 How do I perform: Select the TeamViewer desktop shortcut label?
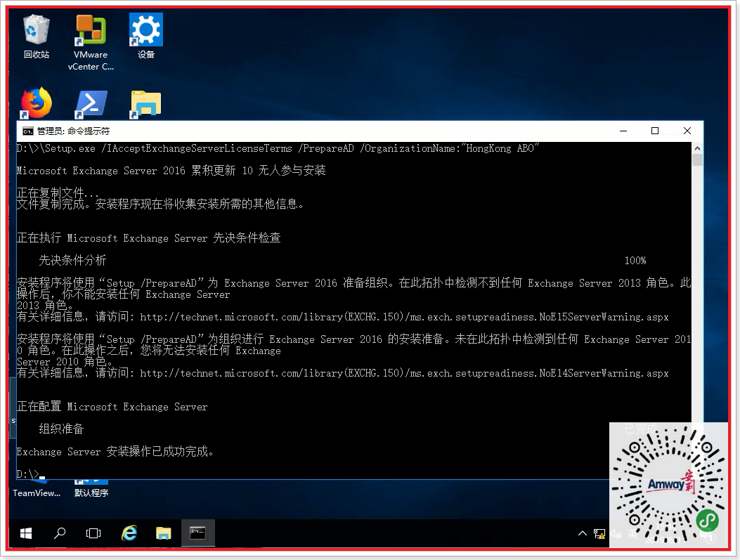[x=37, y=493]
